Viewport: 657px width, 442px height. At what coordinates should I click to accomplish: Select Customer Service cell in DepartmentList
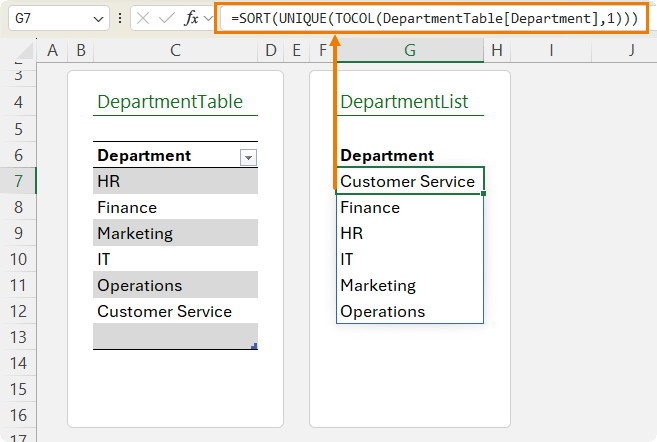pos(410,181)
